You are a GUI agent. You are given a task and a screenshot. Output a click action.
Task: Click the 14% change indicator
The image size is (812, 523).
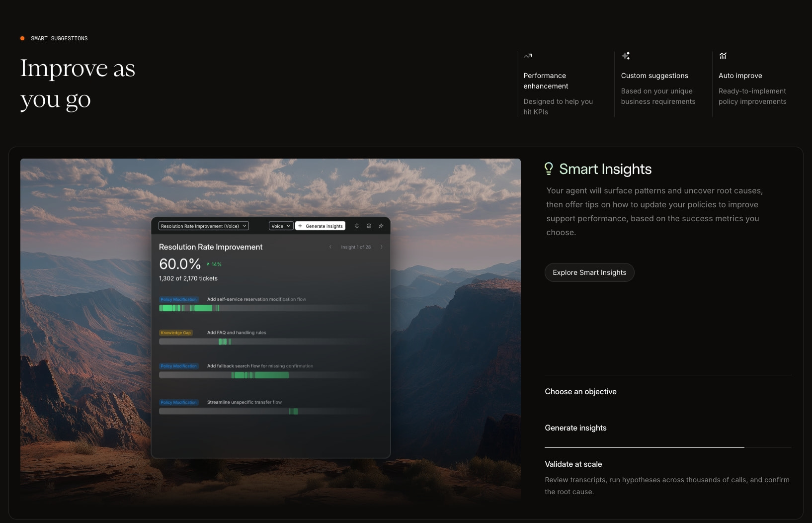tap(214, 264)
